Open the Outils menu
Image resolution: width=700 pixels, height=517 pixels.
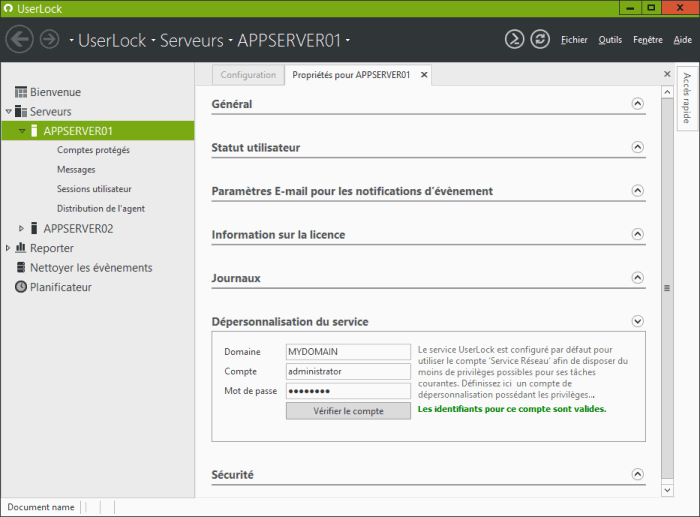coord(610,40)
